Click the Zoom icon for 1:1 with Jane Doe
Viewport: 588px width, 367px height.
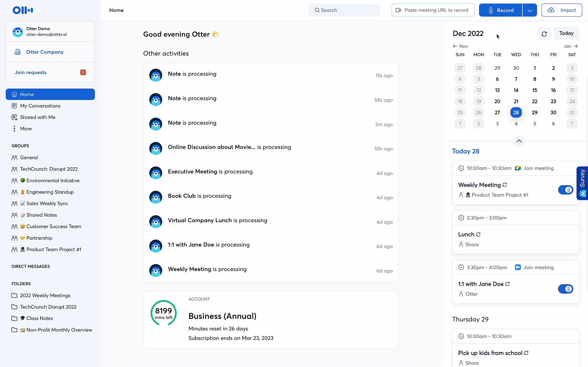pyautogui.click(x=518, y=268)
